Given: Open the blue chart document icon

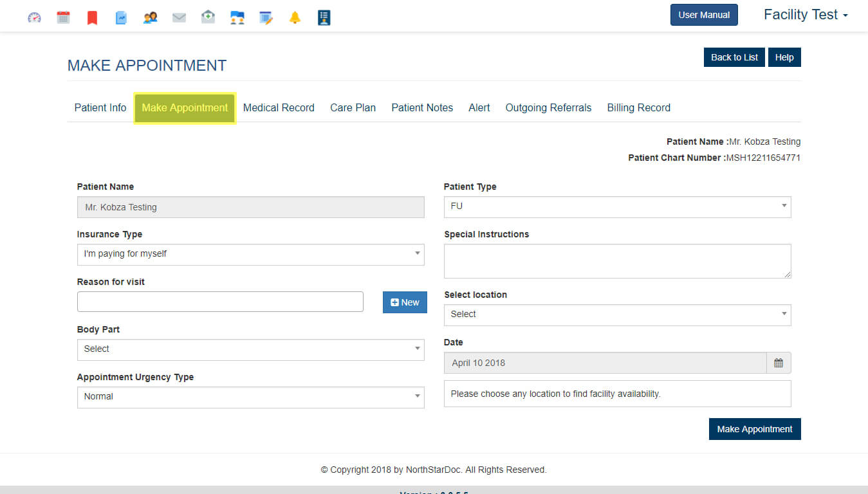Looking at the screenshot, I should pos(121,17).
